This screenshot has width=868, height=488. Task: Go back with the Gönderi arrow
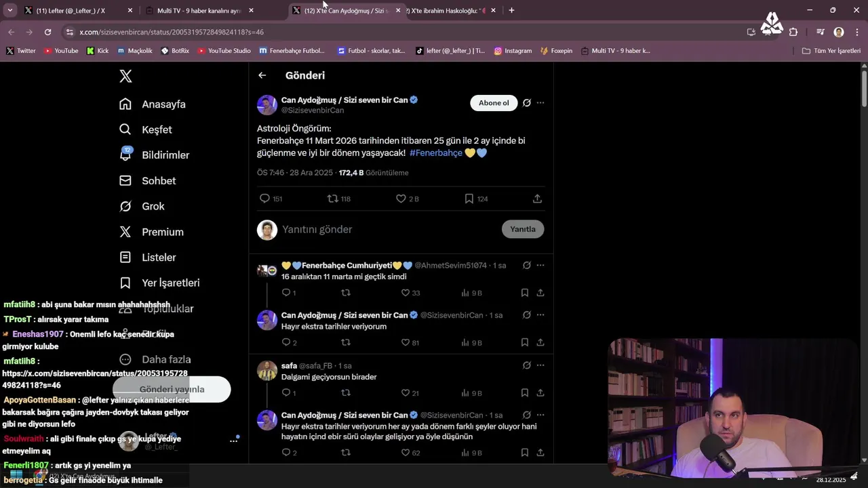pyautogui.click(x=262, y=75)
